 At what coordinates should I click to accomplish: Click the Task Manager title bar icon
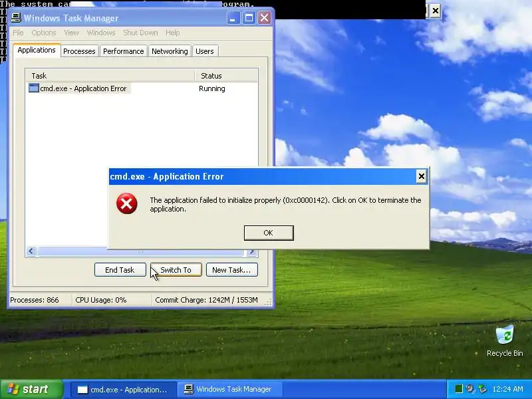(x=16, y=18)
